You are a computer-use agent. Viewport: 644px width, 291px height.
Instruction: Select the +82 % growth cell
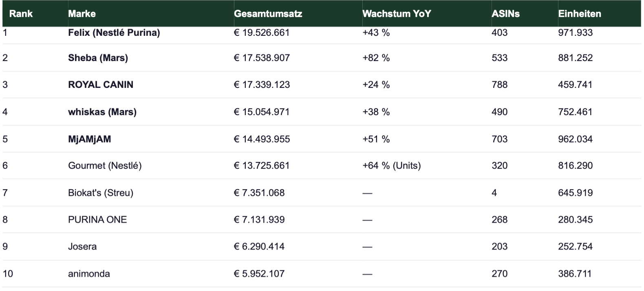click(x=376, y=58)
